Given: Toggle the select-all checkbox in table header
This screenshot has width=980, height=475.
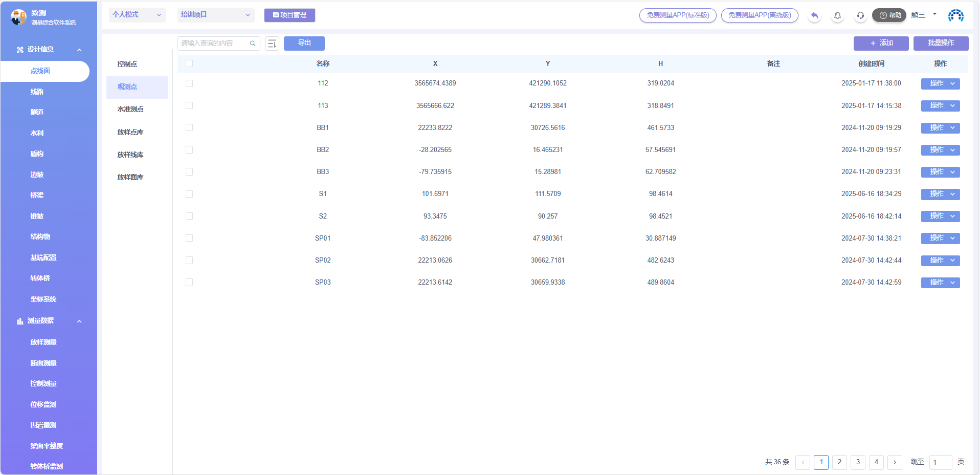Looking at the screenshot, I should [189, 63].
